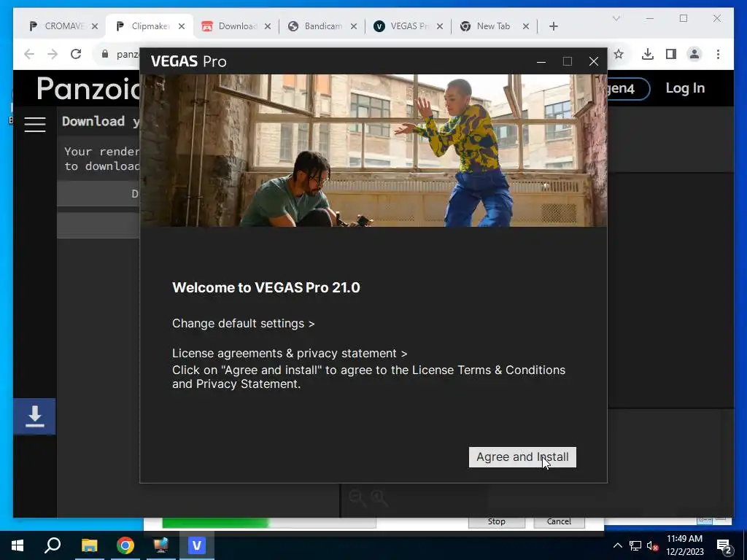Open Chrome three-dot menu
Viewport: 747px width, 560px height.
(x=718, y=54)
